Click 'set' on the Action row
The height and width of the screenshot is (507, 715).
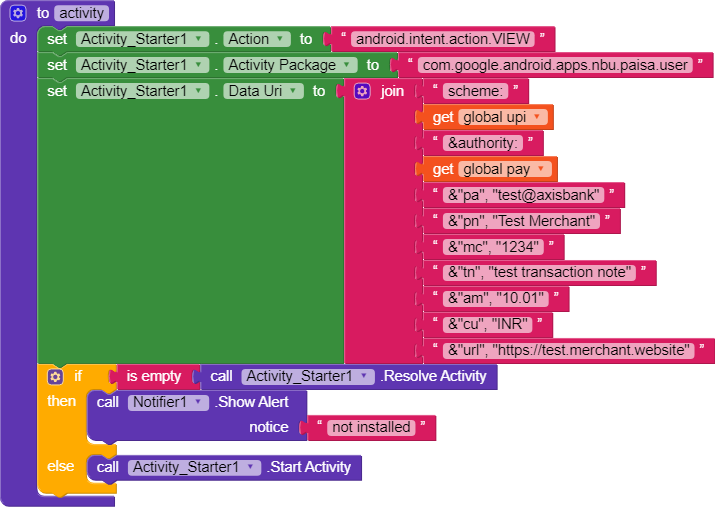[57, 39]
